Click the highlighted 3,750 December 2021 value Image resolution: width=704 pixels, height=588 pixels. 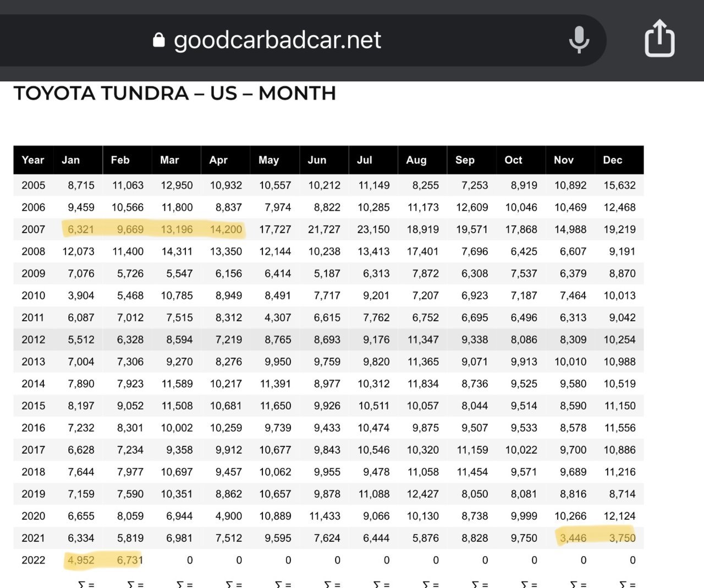(623, 538)
